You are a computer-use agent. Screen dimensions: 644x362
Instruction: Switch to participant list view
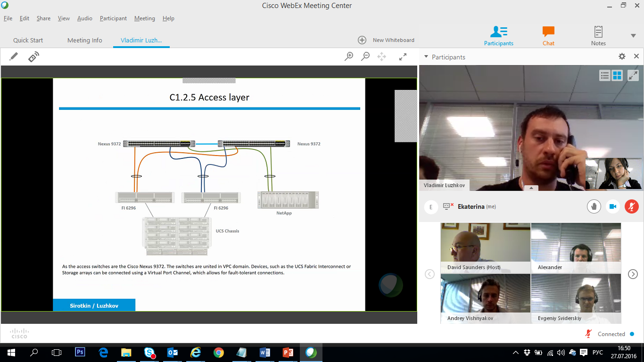click(605, 75)
